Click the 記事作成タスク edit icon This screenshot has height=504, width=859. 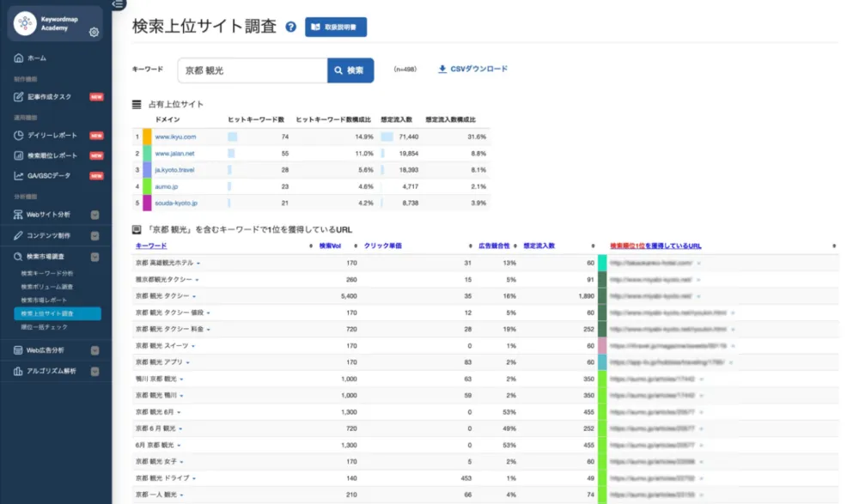tap(18, 97)
